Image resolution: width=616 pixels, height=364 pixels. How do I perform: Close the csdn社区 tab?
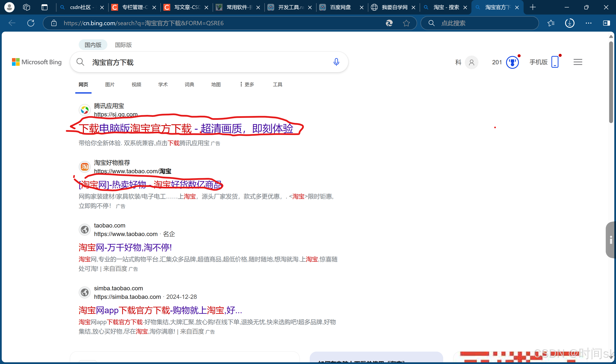[x=102, y=7]
